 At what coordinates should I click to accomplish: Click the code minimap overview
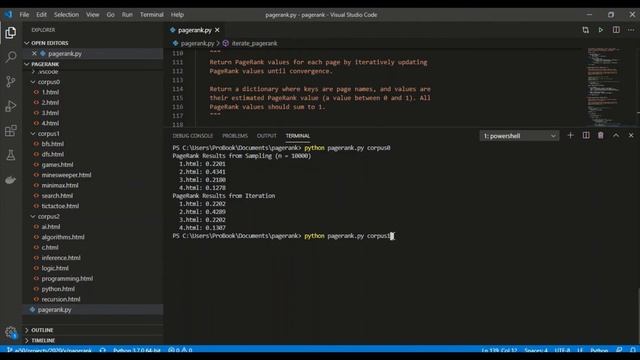point(606,87)
